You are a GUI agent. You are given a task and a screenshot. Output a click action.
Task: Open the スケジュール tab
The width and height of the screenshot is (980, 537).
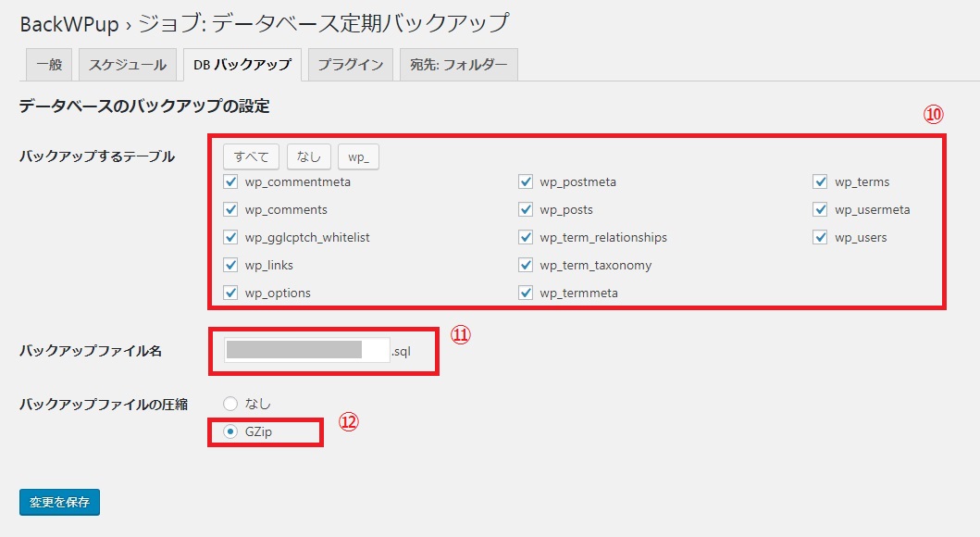(x=127, y=65)
